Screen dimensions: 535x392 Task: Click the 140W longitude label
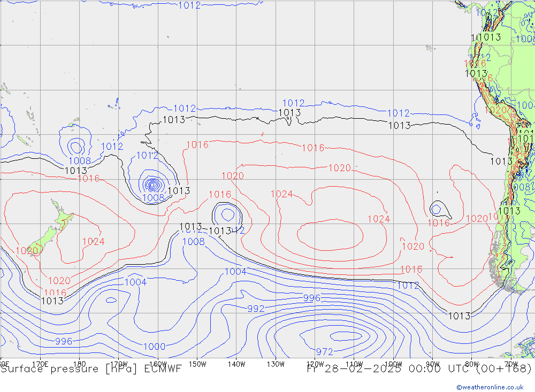[x=236, y=364]
